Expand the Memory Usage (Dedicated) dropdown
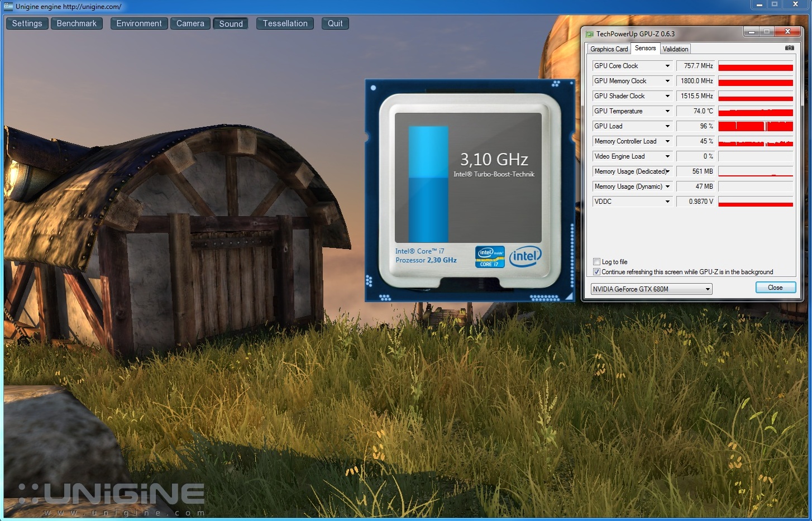The width and height of the screenshot is (812, 521). (667, 171)
